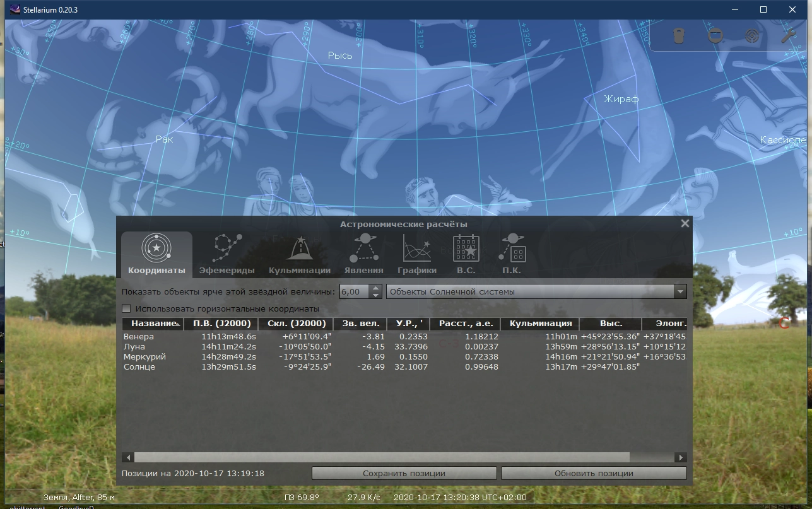Open the Эфемериды tab
Viewport: 812px width, 509px height.
227,255
